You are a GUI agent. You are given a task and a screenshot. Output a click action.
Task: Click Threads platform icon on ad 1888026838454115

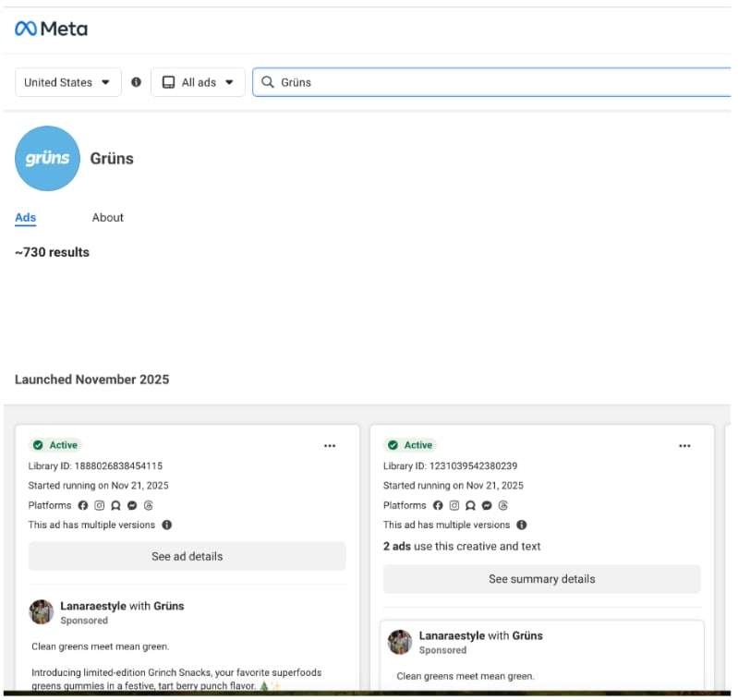pyautogui.click(x=149, y=505)
